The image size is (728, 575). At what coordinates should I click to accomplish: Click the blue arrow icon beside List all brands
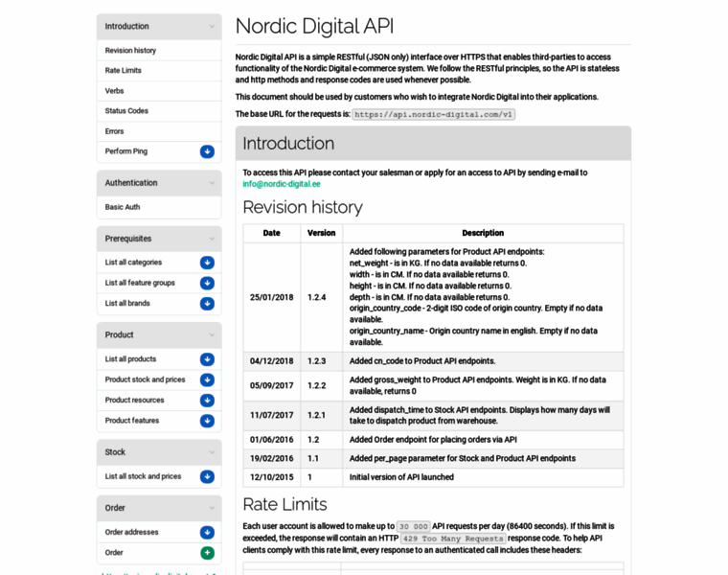[x=207, y=303]
